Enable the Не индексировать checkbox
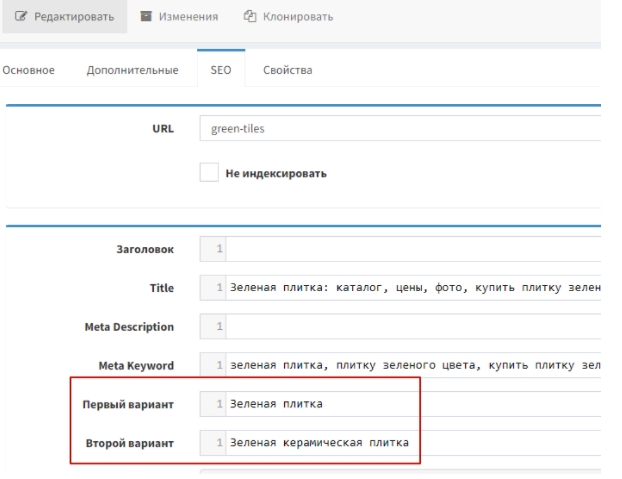This screenshot has height=479, width=622. 208,173
